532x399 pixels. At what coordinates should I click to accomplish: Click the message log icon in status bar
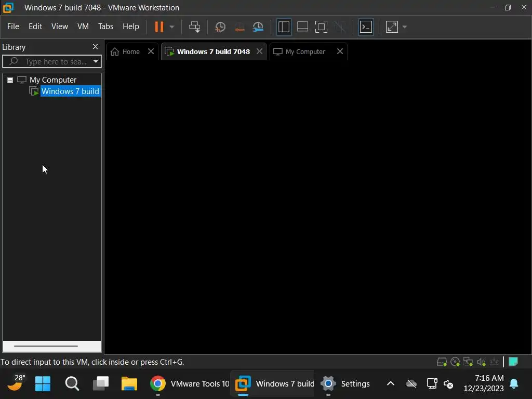pyautogui.click(x=513, y=362)
